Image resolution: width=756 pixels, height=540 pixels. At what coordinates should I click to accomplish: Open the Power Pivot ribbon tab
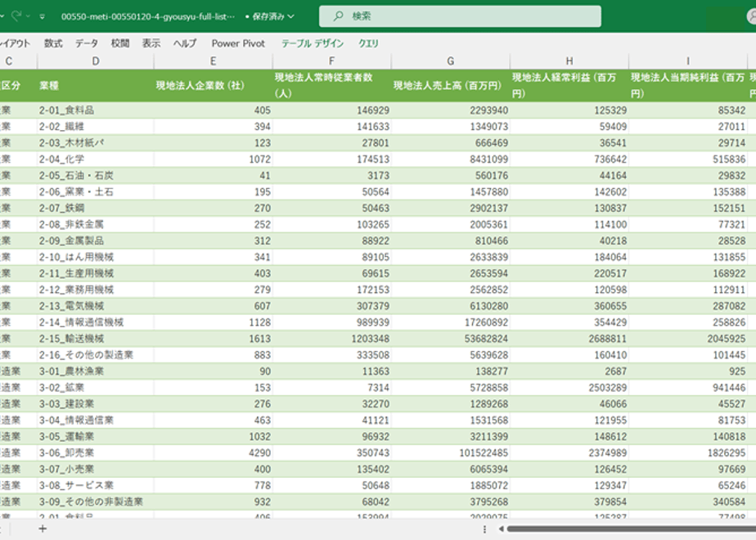point(238,43)
